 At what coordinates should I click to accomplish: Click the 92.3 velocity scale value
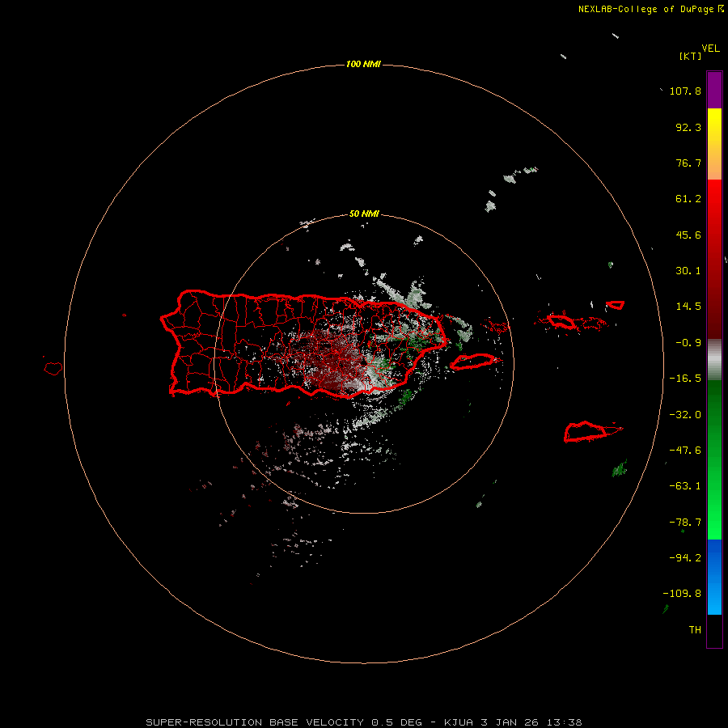(x=688, y=127)
